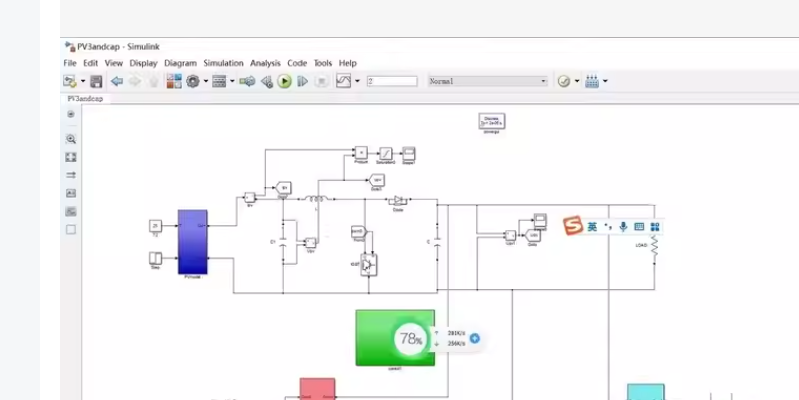Select the Step input block
Screen dimensions: 799x400
click(x=155, y=258)
